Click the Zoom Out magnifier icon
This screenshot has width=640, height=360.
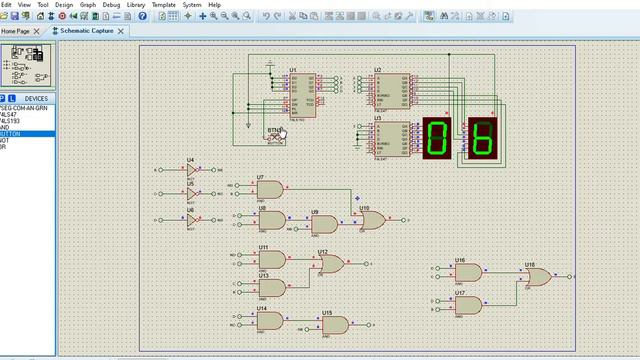click(224, 16)
